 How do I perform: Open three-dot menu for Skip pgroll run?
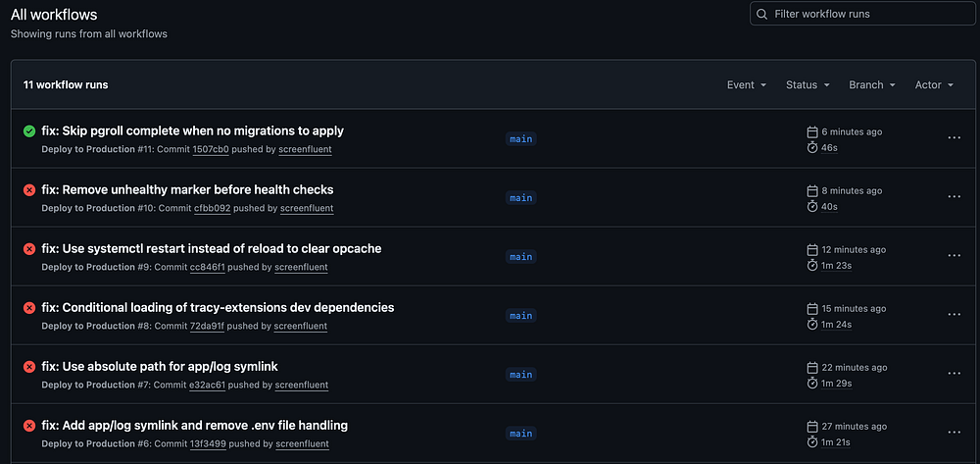(954, 138)
